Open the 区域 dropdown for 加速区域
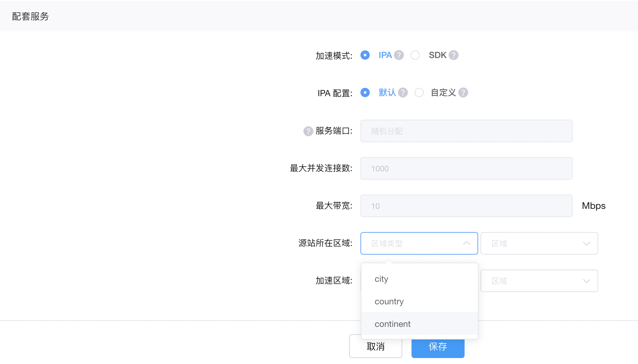638x364 pixels. coord(539,281)
